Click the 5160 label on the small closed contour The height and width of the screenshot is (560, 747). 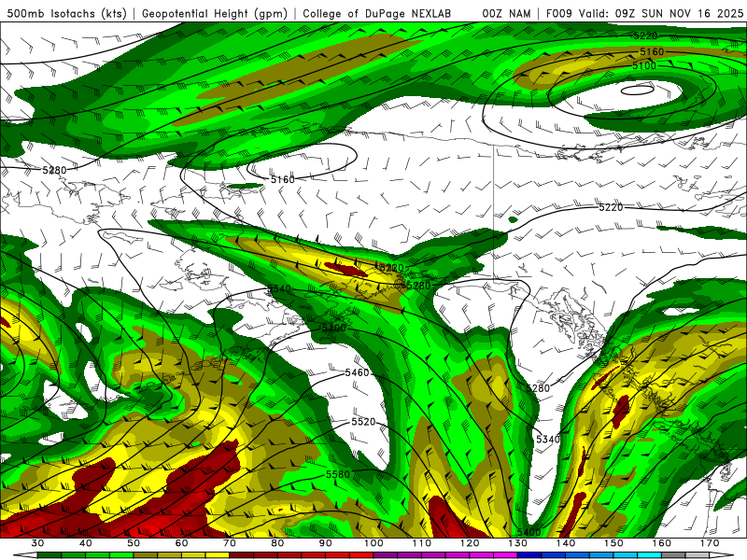pyautogui.click(x=283, y=179)
